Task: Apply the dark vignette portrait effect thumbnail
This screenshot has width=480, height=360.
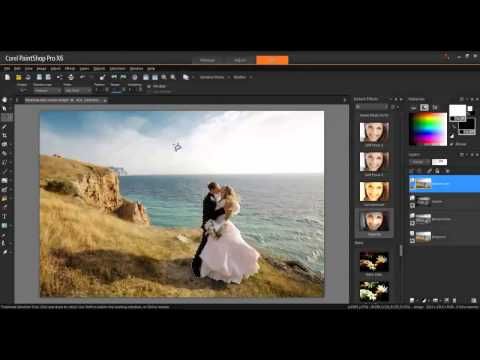Action: tap(374, 221)
